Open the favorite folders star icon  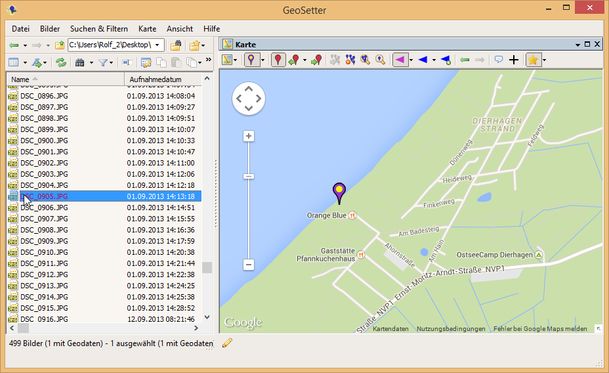(194, 45)
